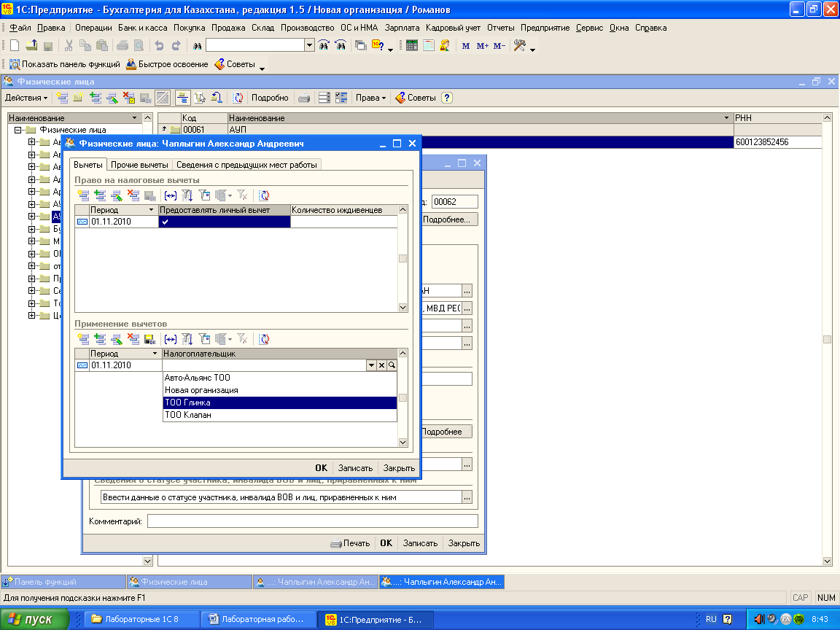Click Показать панель функций button

point(65,64)
